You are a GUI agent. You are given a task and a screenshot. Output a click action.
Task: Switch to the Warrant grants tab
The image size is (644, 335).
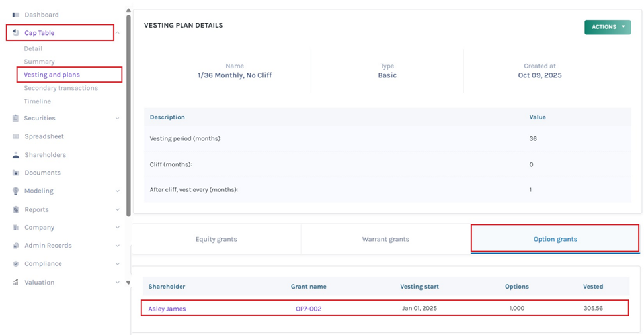tap(385, 239)
